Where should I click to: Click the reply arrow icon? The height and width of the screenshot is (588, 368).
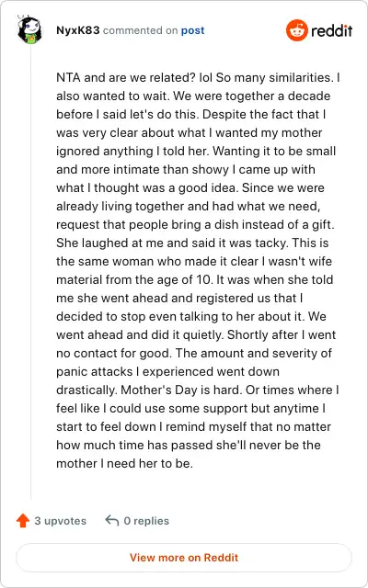coord(112,521)
